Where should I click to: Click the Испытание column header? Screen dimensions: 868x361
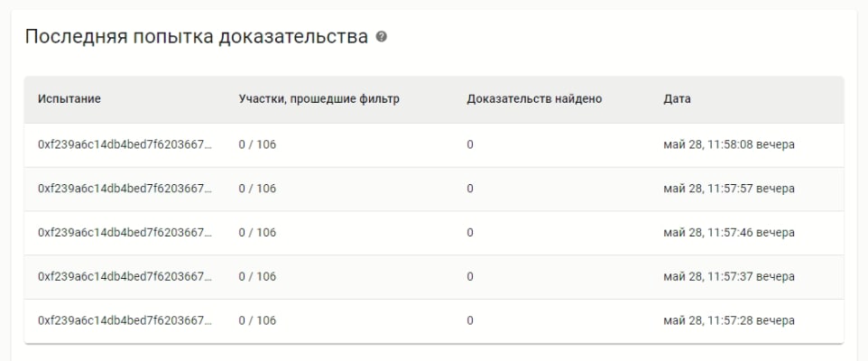click(x=69, y=99)
